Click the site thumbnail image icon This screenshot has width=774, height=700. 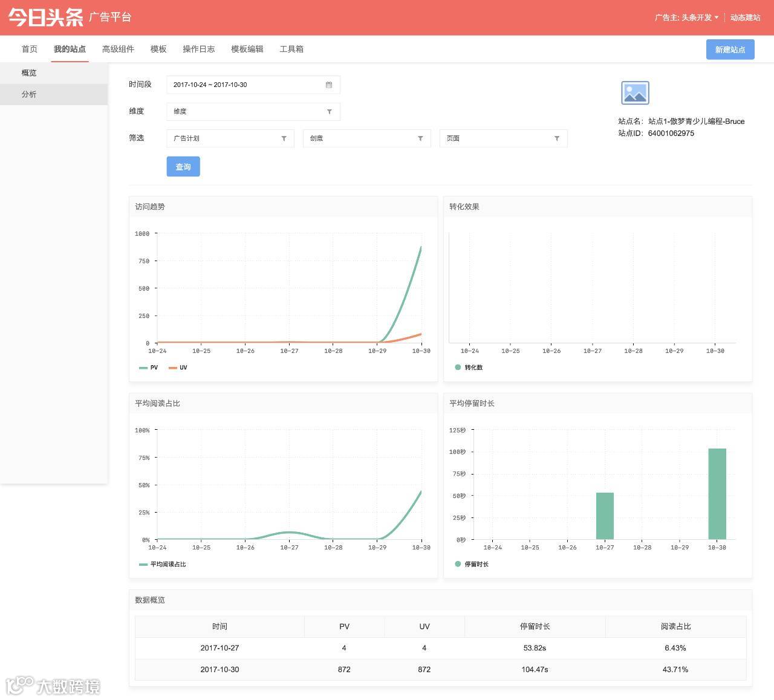tap(635, 93)
